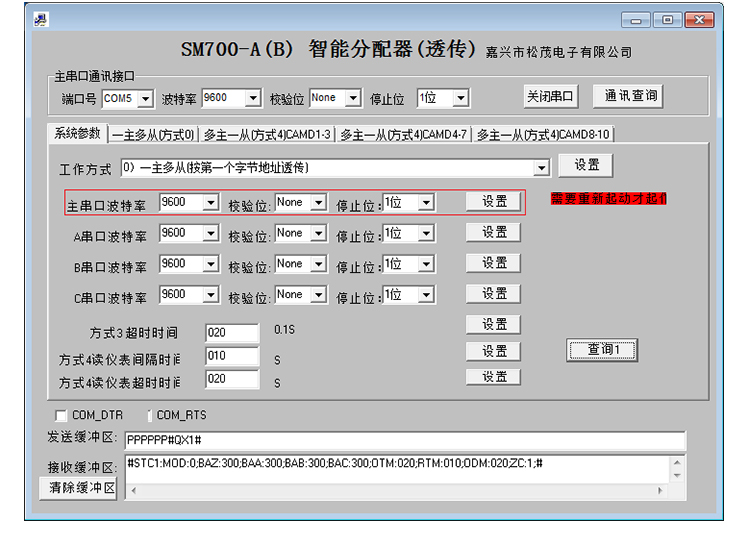Switch to the 一主多从(方式0) tab
Image resolution: width=746 pixels, height=536 pixels.
click(153, 134)
